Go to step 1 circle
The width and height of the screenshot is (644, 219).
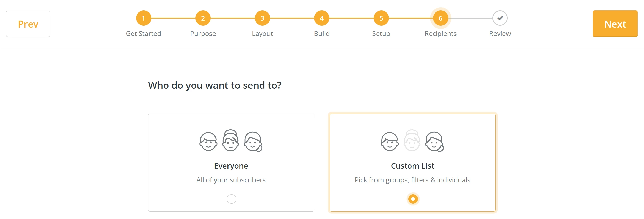point(143,18)
